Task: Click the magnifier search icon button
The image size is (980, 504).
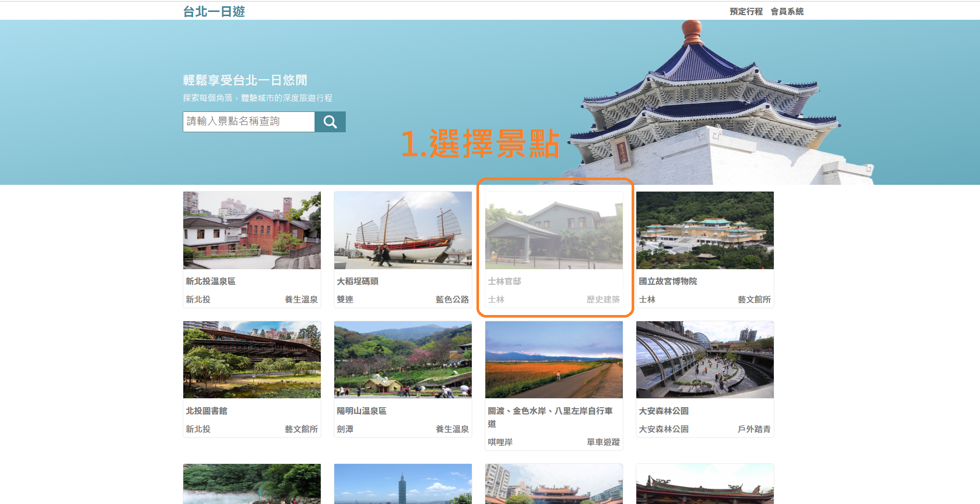Action: coord(330,122)
